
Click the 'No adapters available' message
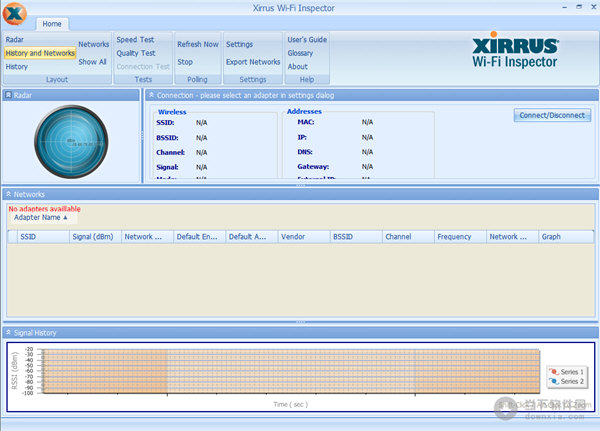point(44,209)
